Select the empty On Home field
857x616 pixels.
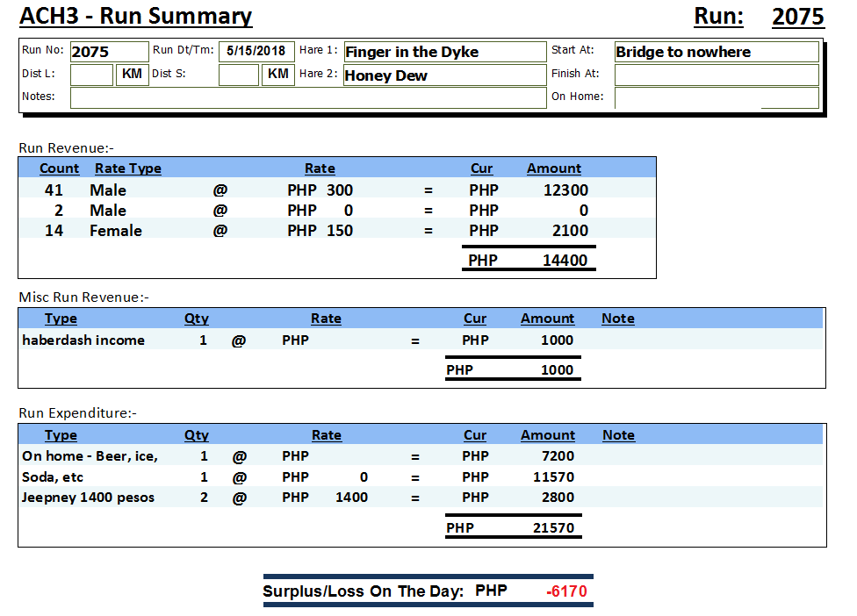tap(716, 97)
